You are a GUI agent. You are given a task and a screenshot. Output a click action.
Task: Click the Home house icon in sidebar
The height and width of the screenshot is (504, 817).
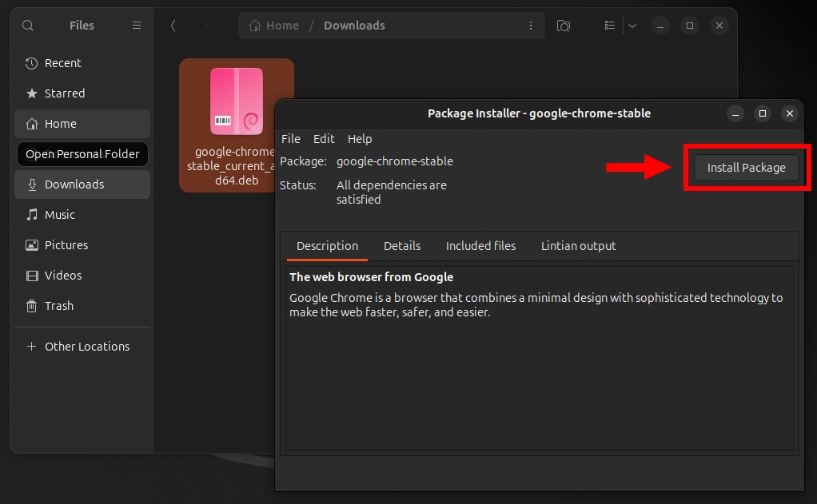point(32,123)
